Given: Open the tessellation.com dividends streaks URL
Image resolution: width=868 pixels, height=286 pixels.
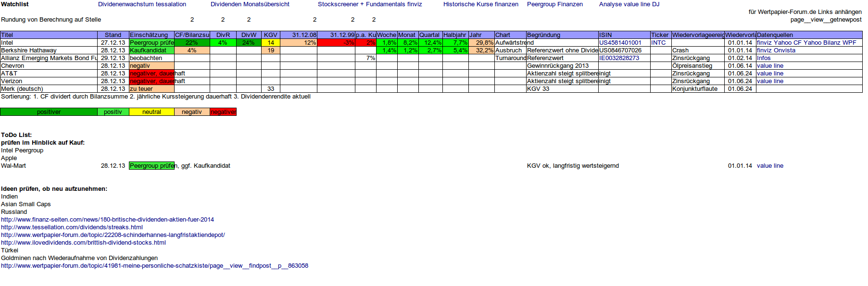Looking at the screenshot, I should [72, 227].
